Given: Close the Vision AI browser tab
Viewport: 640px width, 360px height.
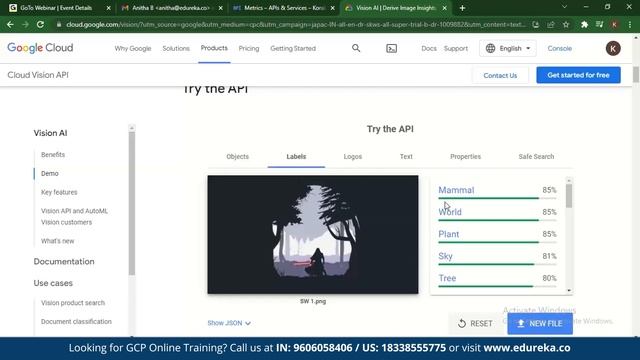Looking at the screenshot, I should (444, 8).
